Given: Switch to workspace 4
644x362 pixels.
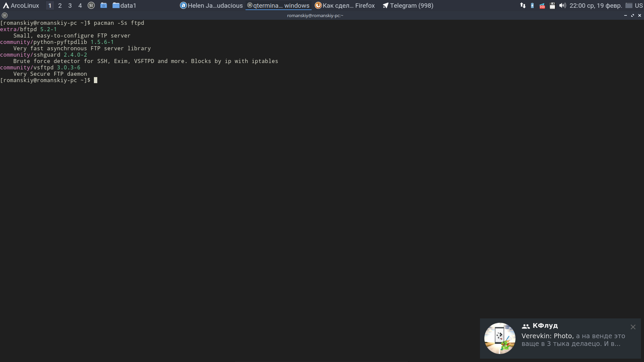Looking at the screenshot, I should tap(80, 5).
